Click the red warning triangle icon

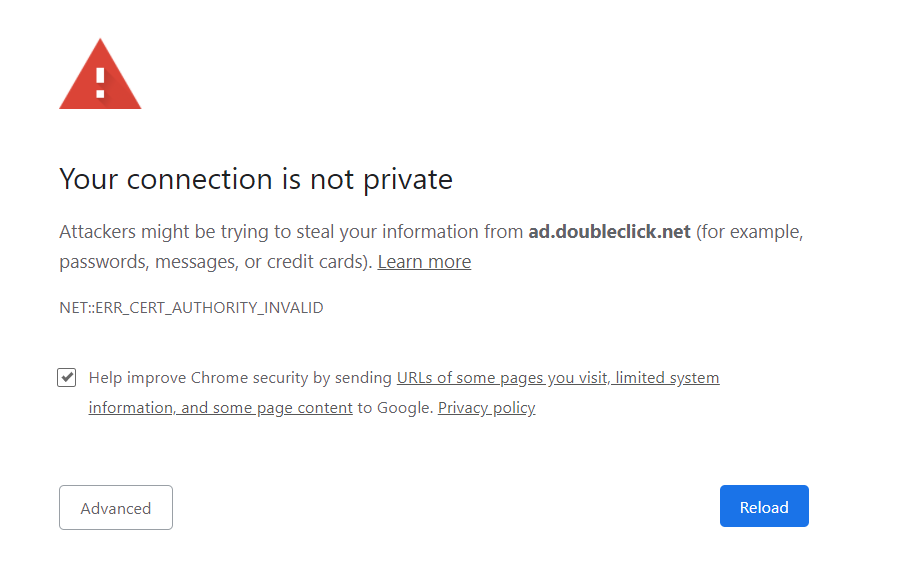pyautogui.click(x=100, y=76)
